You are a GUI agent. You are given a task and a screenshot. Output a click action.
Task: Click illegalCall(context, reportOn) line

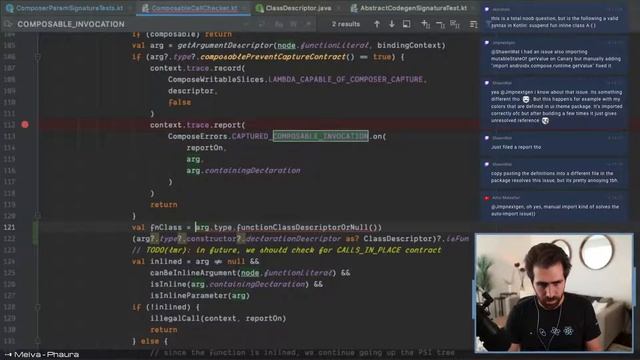pyautogui.click(x=218, y=318)
